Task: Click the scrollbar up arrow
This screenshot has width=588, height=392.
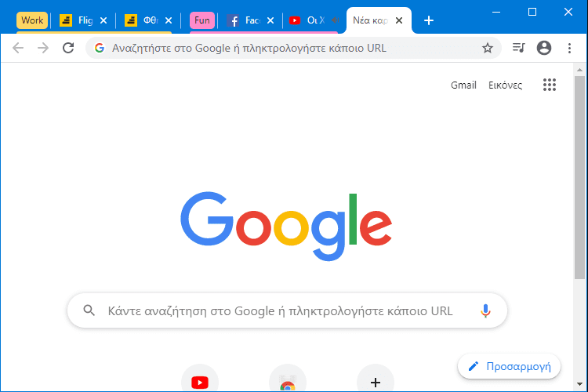Action: pos(579,70)
